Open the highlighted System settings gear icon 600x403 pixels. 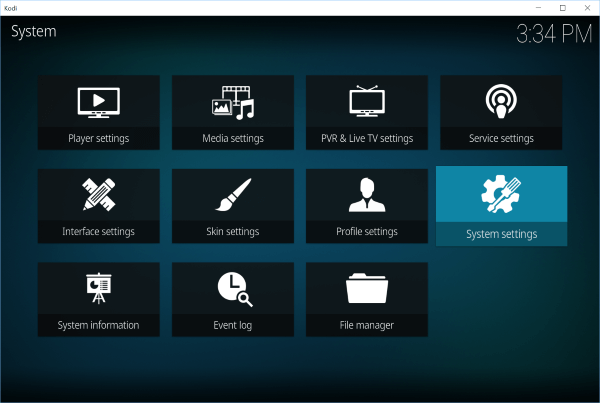pos(501,193)
